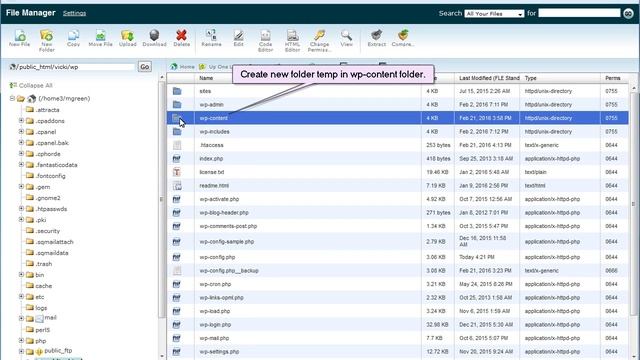The height and width of the screenshot is (360, 640).
Task: Collapse the /home3/mgreen root tree node
Action: point(12,98)
